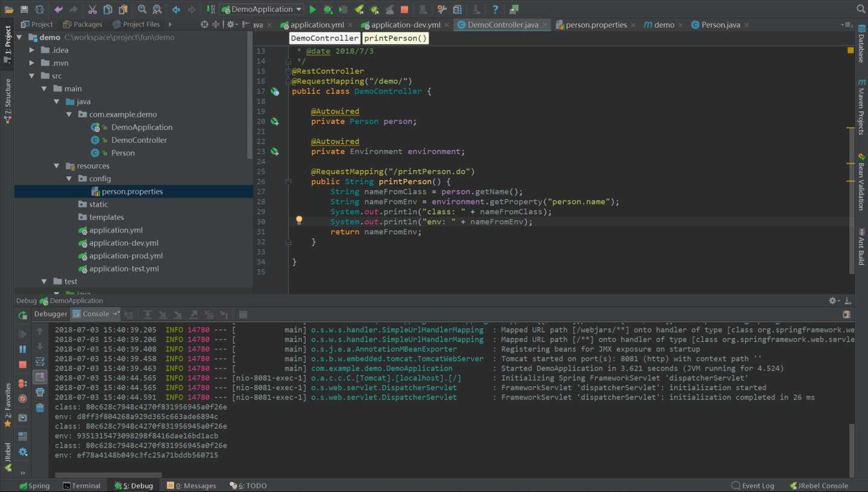Click the yellow warning marker in editor stripe

coord(851,51)
